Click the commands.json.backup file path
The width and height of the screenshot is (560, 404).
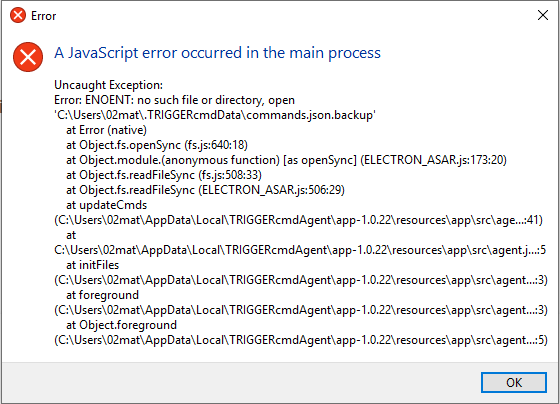point(215,115)
